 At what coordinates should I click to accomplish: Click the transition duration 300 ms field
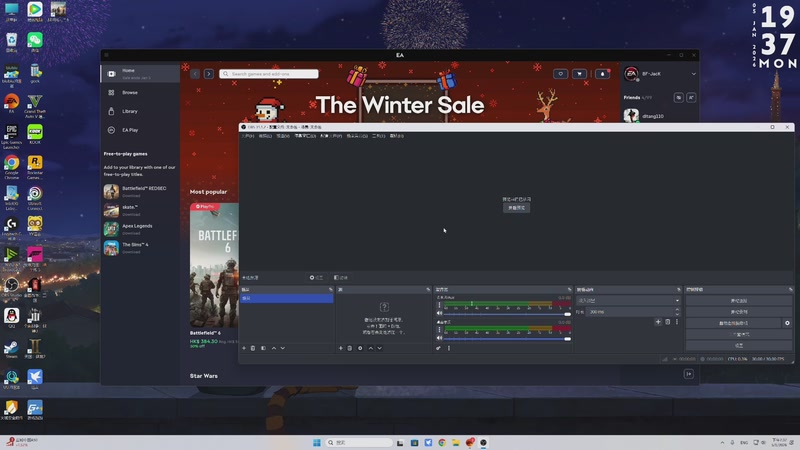pos(630,311)
